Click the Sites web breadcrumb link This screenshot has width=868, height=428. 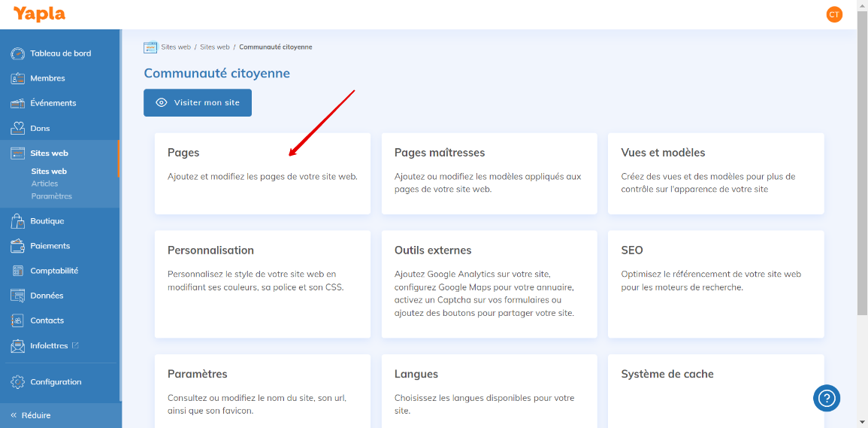click(x=176, y=47)
